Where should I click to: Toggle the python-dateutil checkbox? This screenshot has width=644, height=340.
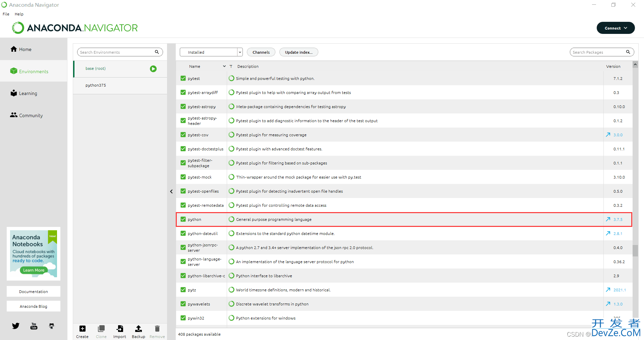click(x=183, y=233)
